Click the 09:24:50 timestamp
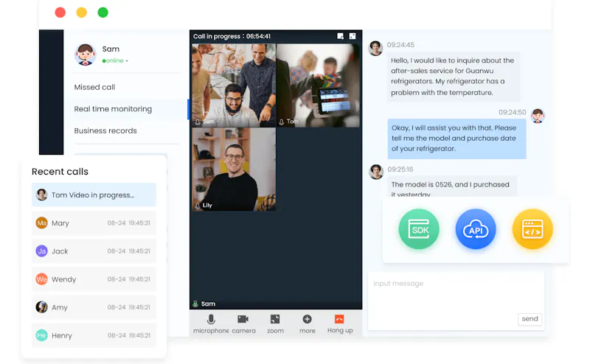This screenshot has height=364, width=590. pos(512,112)
